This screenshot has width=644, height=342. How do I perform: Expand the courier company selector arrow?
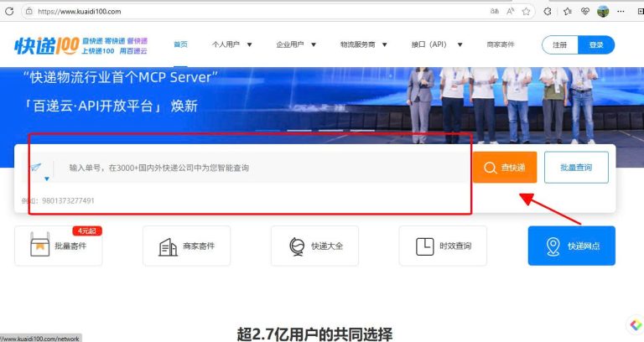click(x=46, y=179)
